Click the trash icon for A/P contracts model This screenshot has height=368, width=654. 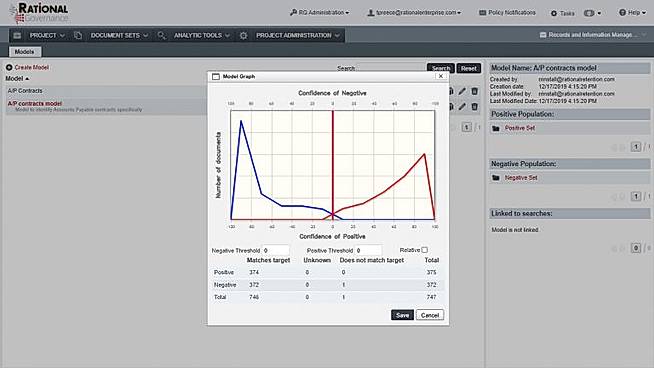[475, 107]
